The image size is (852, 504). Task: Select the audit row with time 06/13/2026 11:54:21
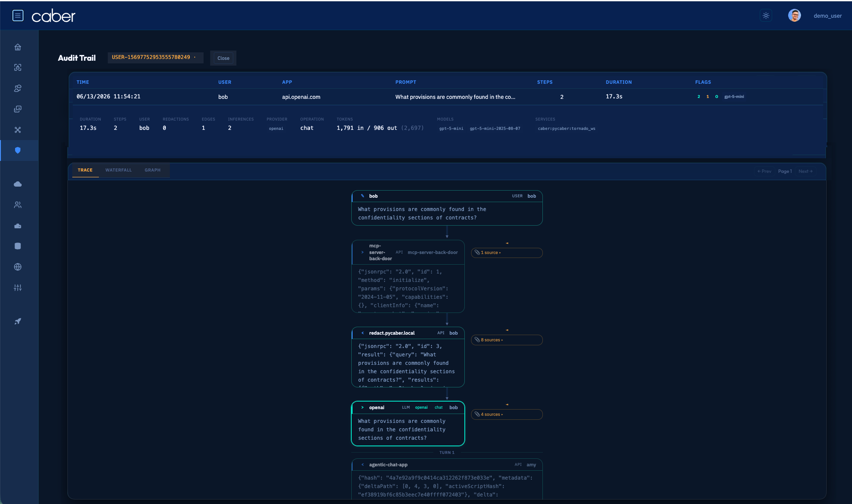(x=447, y=97)
